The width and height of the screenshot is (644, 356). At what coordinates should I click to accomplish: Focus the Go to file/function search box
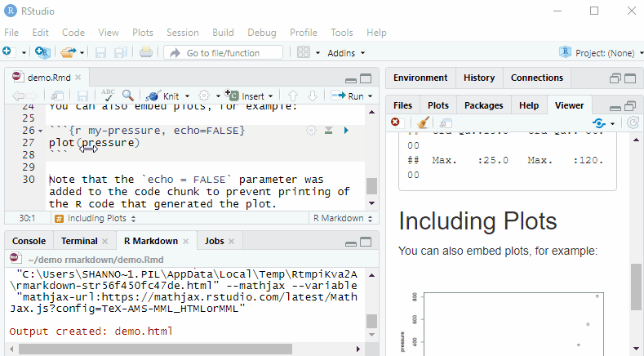coord(223,52)
